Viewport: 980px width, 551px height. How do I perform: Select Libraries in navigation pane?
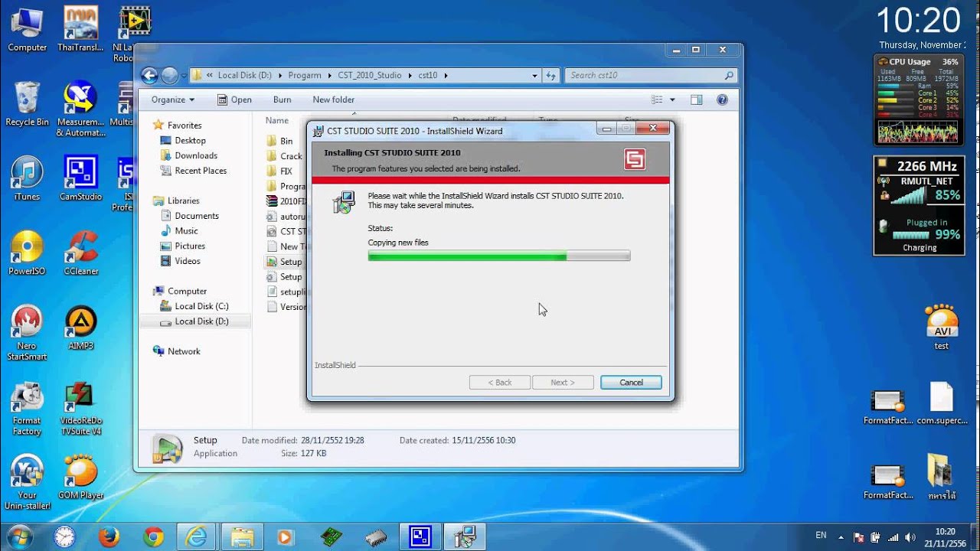click(183, 201)
